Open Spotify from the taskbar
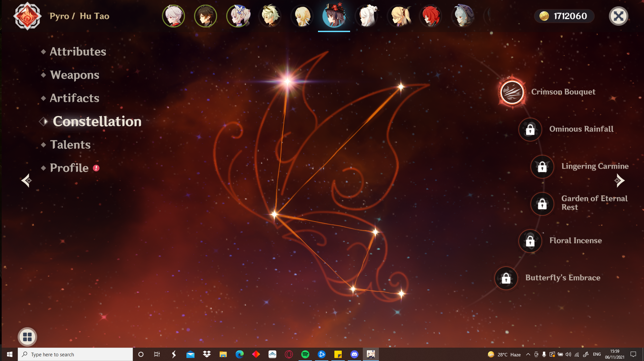 click(305, 354)
